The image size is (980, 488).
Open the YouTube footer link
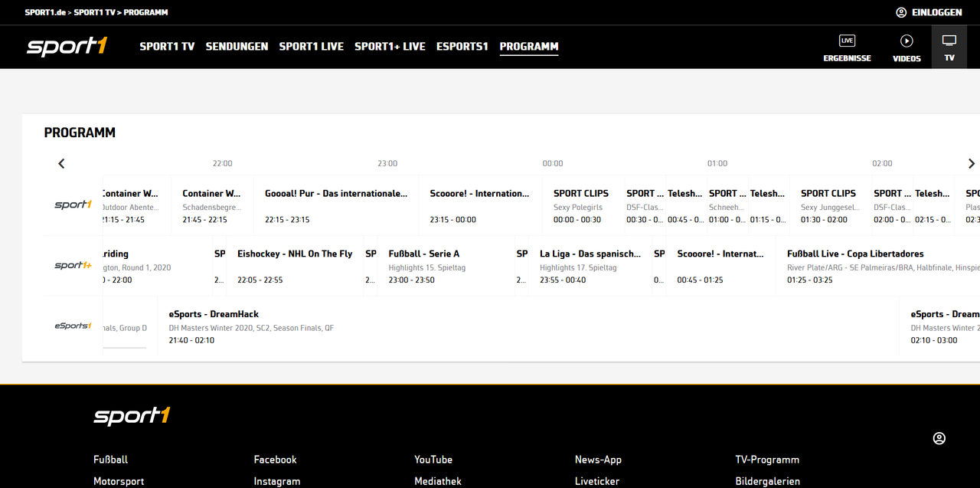click(x=433, y=460)
